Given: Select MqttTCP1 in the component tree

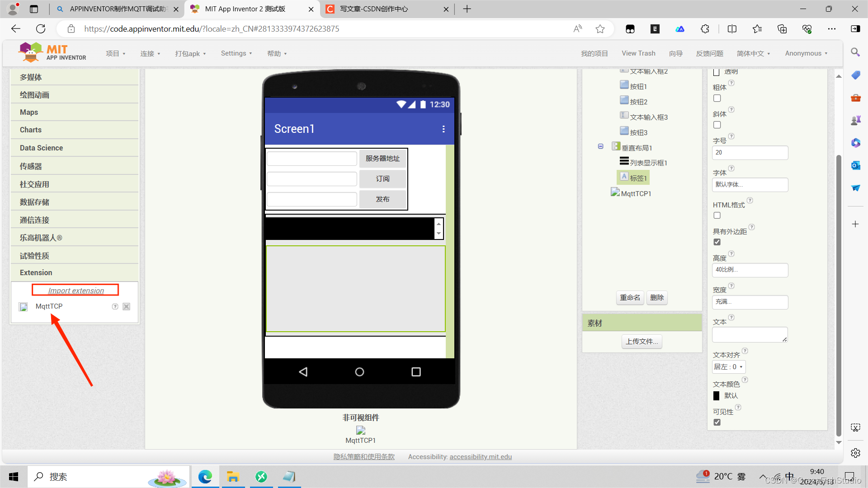Looking at the screenshot, I should tap(636, 193).
